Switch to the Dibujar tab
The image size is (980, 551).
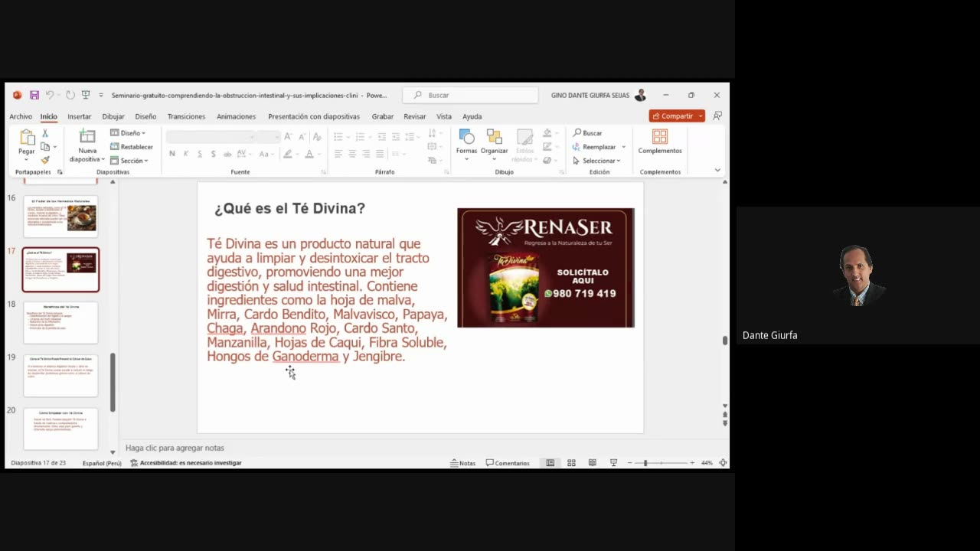113,116
